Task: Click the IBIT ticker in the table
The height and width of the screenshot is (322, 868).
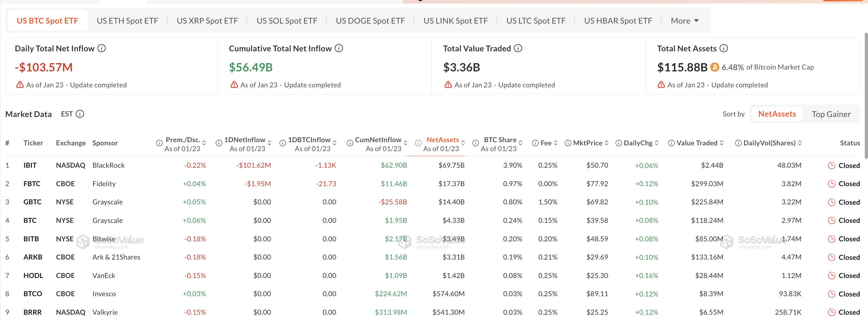Action: (30, 165)
